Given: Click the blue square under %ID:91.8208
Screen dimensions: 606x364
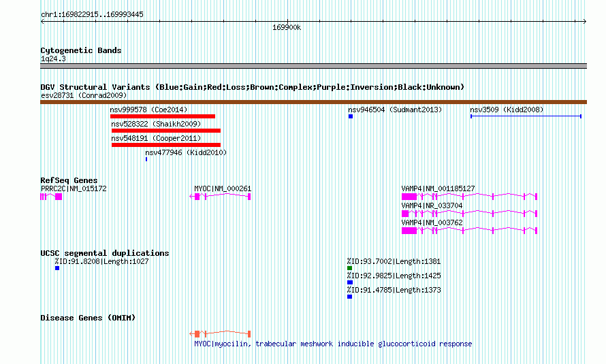Looking at the screenshot, I should 57,268.
